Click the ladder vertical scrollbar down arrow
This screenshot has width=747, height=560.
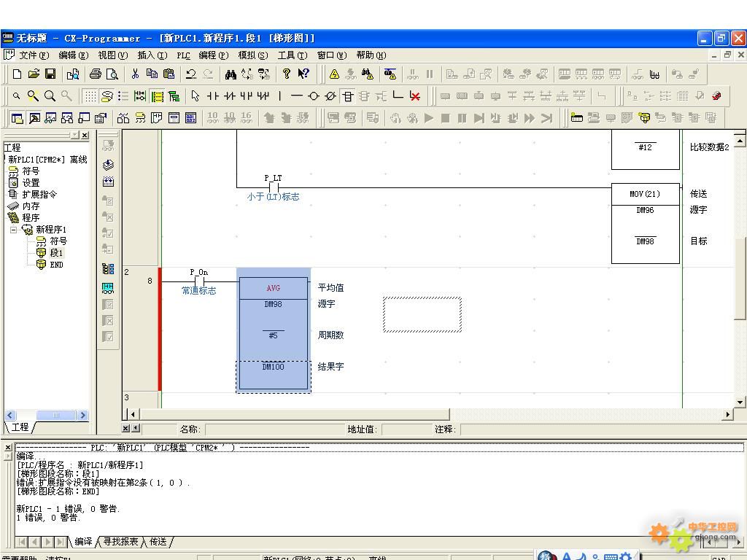tap(740, 402)
